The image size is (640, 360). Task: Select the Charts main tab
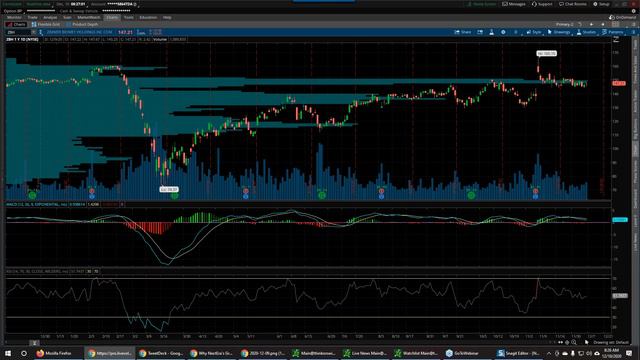pyautogui.click(x=112, y=18)
